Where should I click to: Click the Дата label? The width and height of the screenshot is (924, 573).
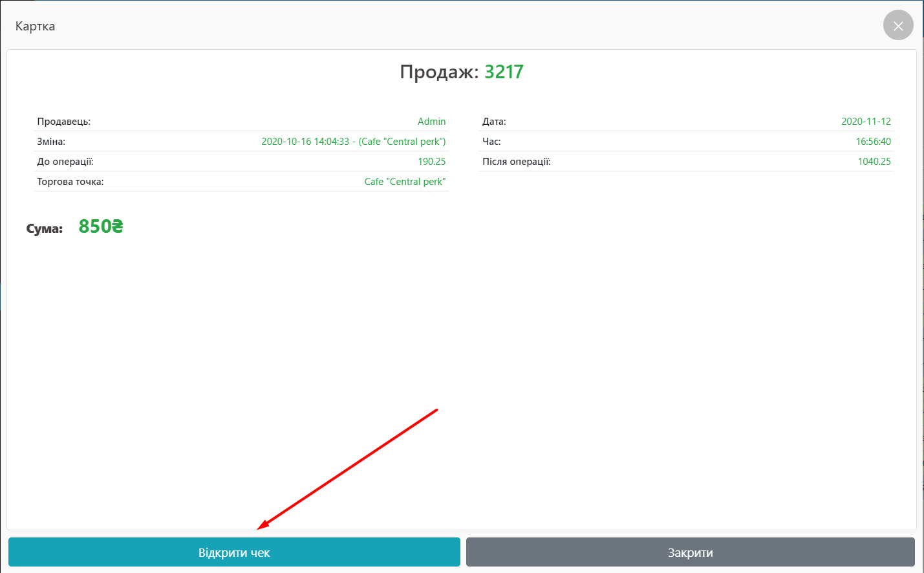(x=494, y=122)
